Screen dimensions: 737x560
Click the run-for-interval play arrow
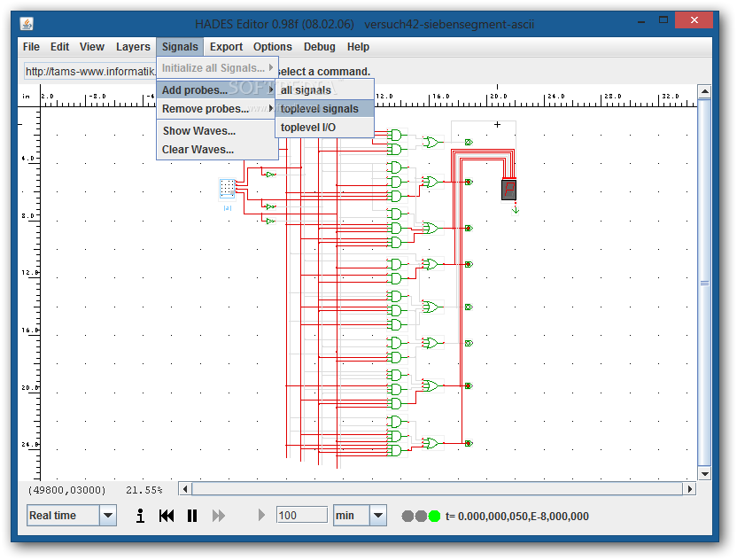(x=262, y=516)
